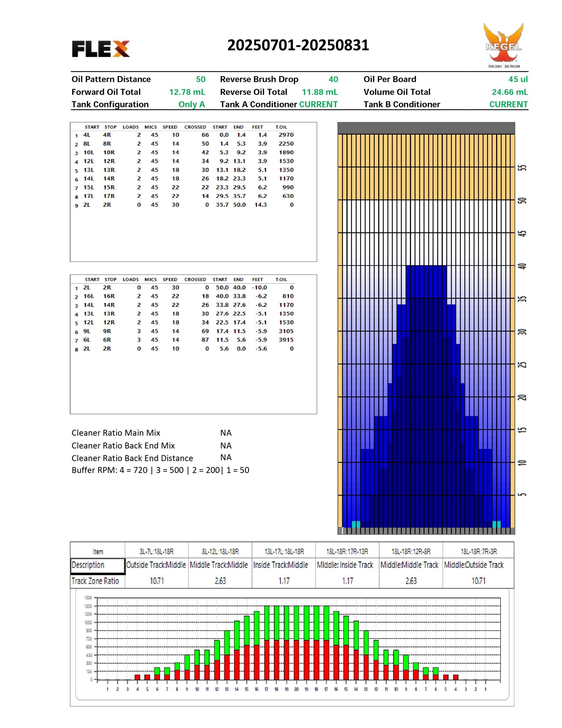Image resolution: width=562 pixels, height=728 pixels.
Task: Click forward table T.OIL value 630
Action: coord(288,196)
